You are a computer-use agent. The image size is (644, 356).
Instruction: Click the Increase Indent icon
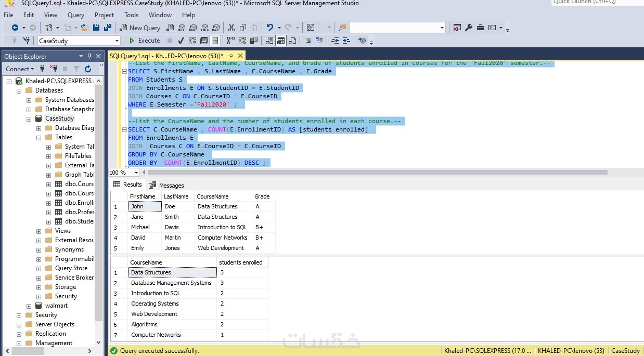click(346, 41)
